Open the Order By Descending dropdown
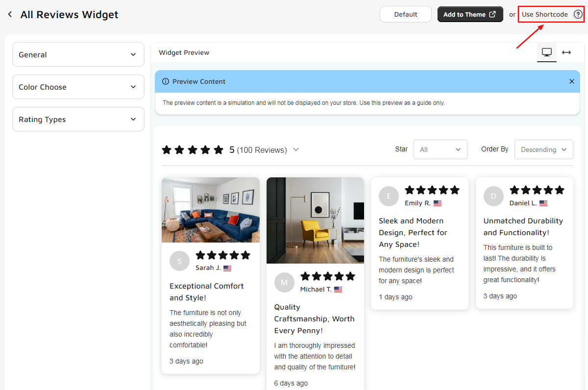This screenshot has height=390, width=588. [x=544, y=149]
